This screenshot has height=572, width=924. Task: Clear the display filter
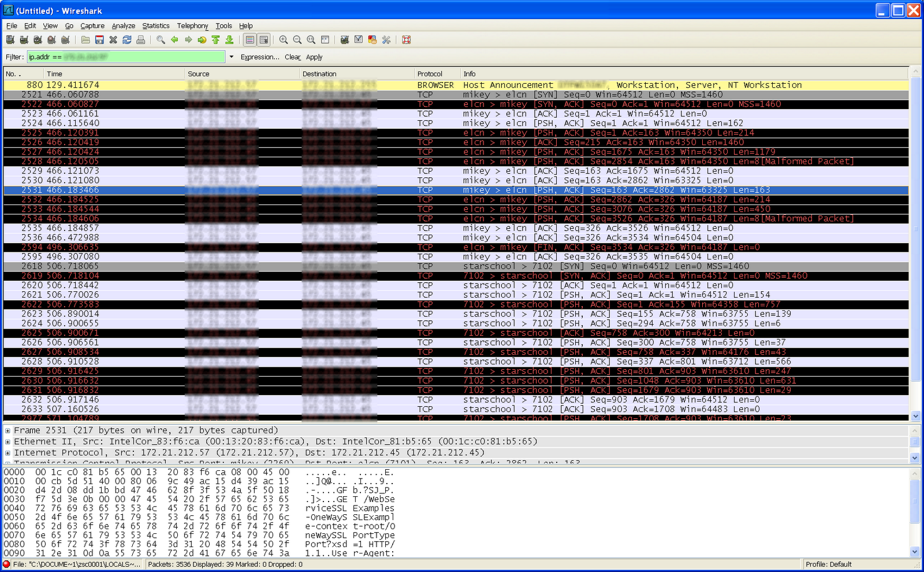point(292,57)
